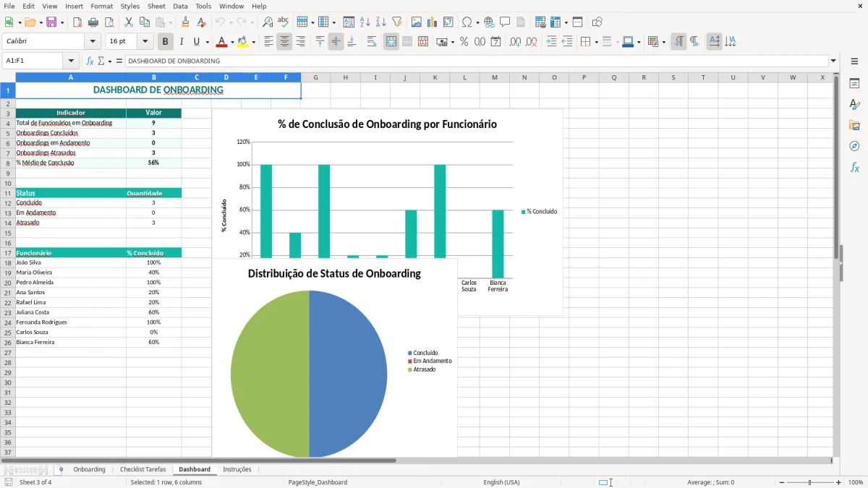This screenshot has height=488, width=868.
Task: Select the 'João Silva' cell
Action: (71, 262)
